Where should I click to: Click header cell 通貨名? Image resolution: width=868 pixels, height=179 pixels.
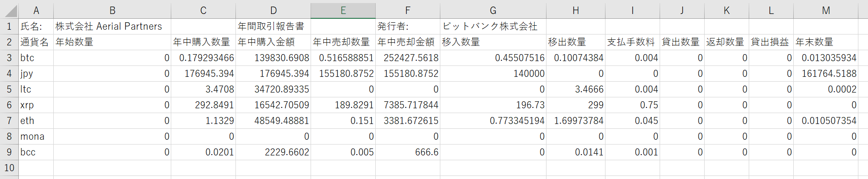coord(36,42)
